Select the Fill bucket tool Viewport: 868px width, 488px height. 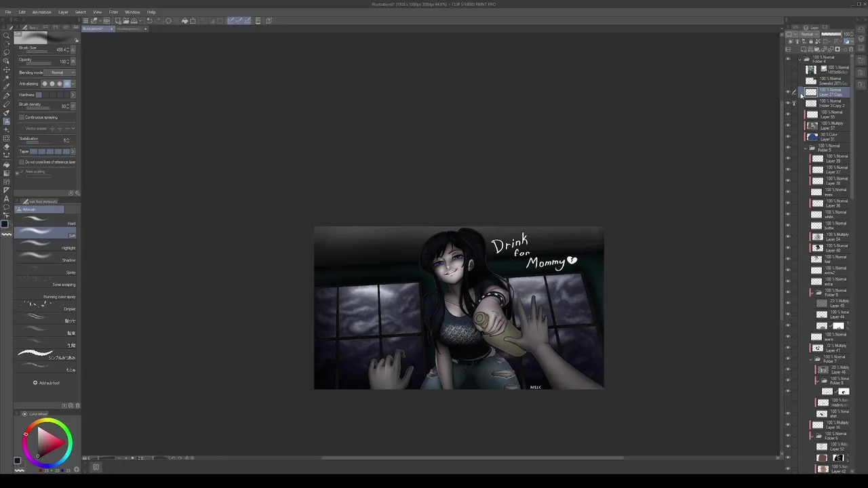tap(6, 164)
